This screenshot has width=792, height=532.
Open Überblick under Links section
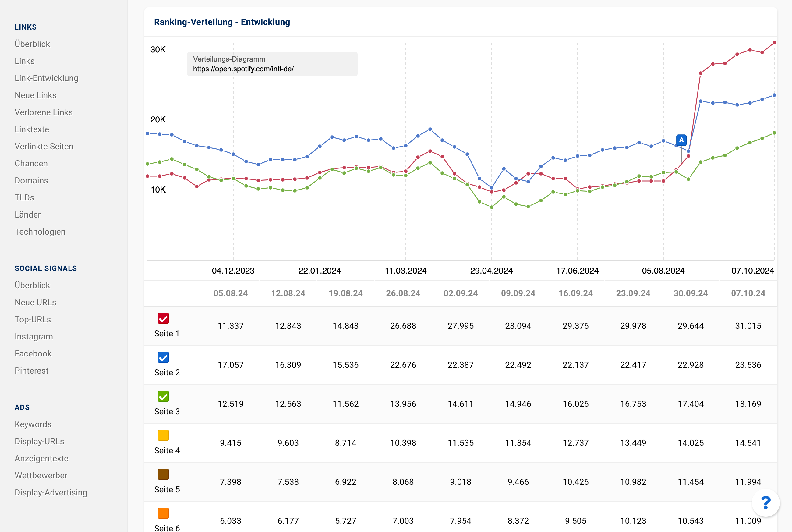click(32, 44)
